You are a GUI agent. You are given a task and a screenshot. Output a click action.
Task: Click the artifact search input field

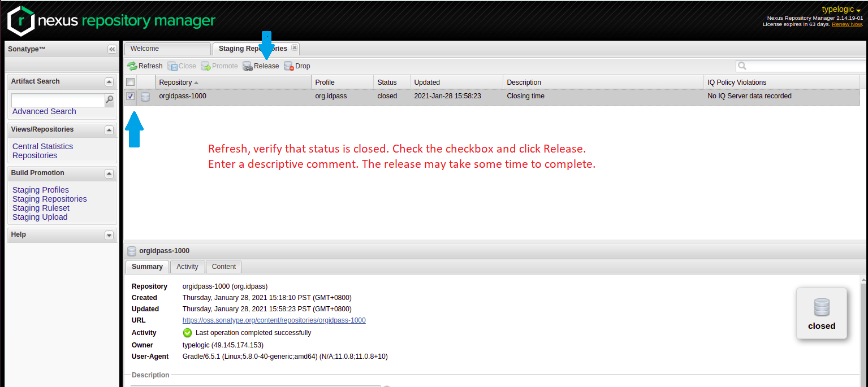click(58, 100)
